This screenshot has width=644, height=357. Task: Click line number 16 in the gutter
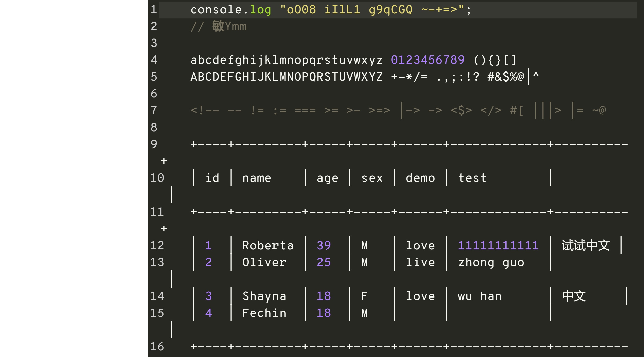pos(157,347)
